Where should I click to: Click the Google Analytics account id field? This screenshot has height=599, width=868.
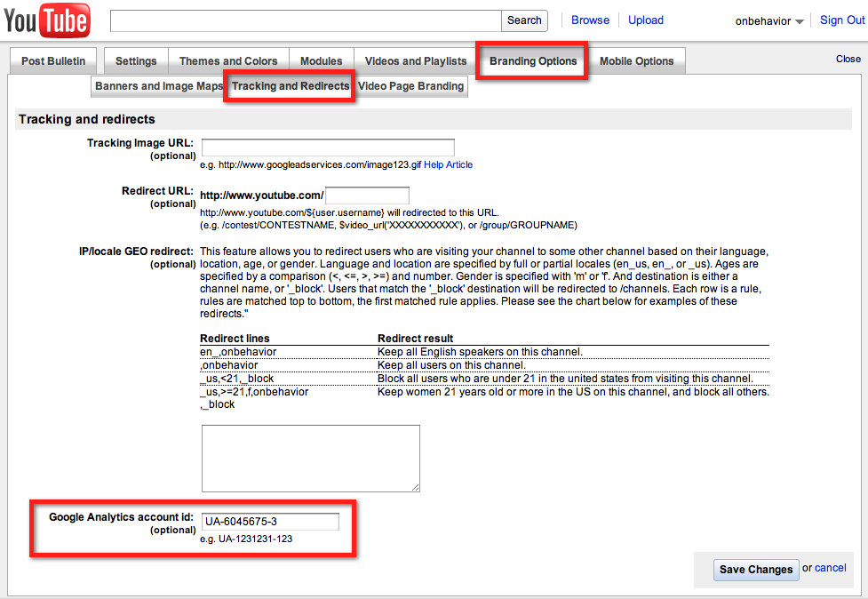270,522
